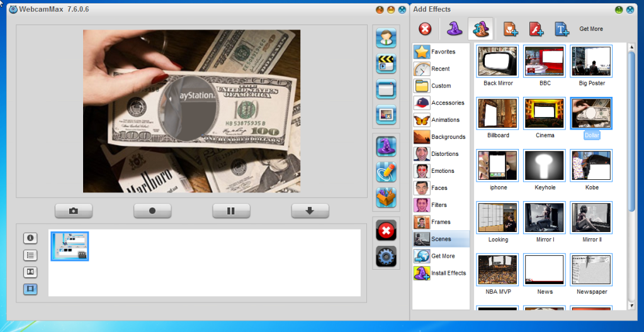Select the Scenes category
The height and width of the screenshot is (332, 644).
pyautogui.click(x=441, y=239)
